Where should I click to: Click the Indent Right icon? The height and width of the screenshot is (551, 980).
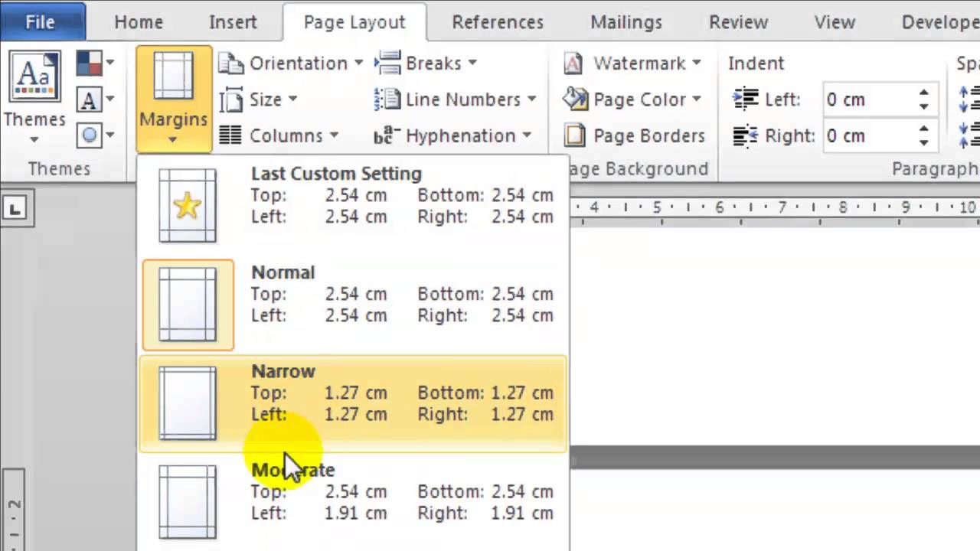(745, 136)
